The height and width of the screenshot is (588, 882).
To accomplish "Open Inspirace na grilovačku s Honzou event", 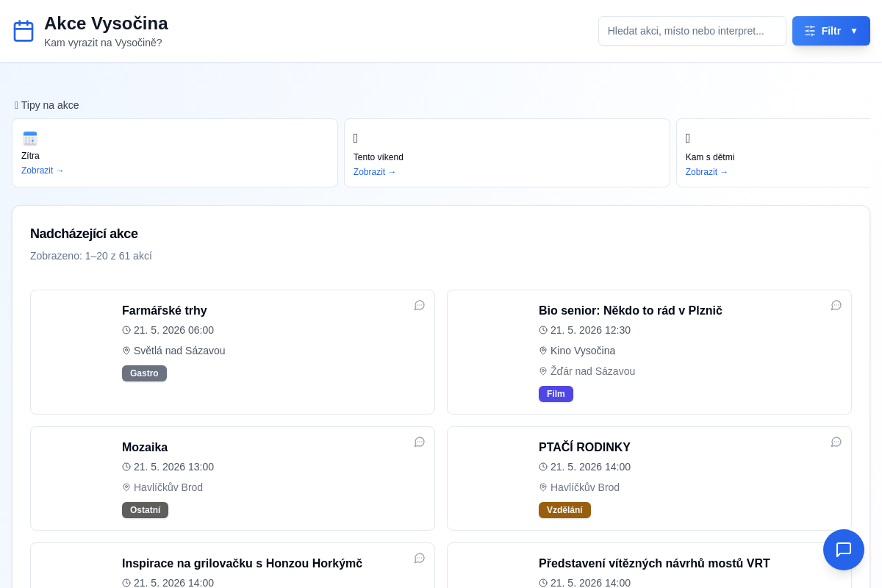I will coord(242,563).
